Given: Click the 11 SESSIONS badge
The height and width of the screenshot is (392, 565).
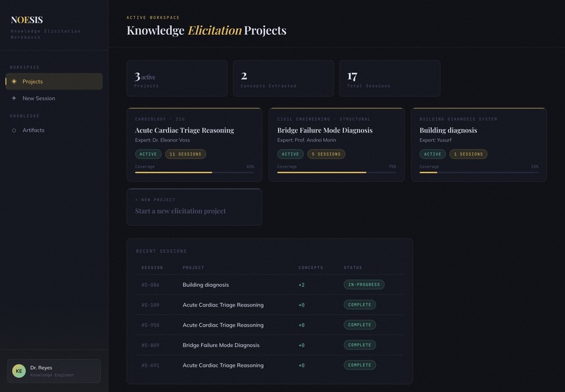Looking at the screenshot, I should (x=186, y=154).
